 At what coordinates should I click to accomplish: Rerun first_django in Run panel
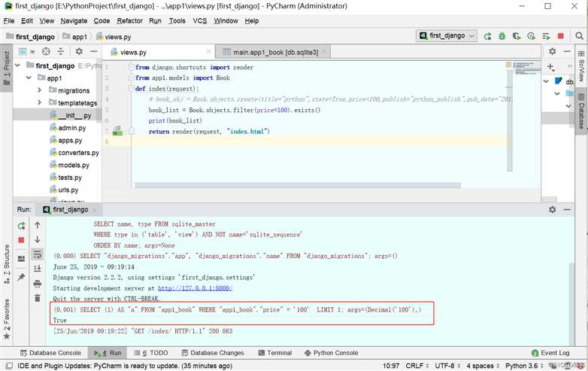21,226
